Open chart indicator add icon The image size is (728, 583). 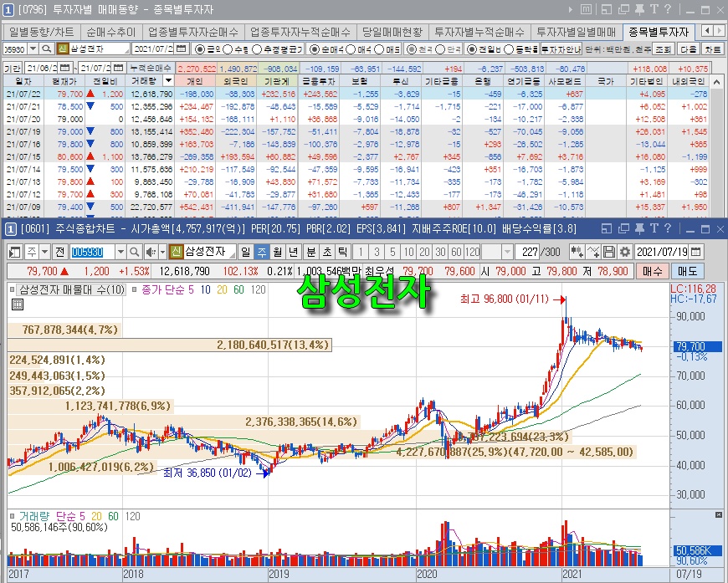[x=577, y=252]
